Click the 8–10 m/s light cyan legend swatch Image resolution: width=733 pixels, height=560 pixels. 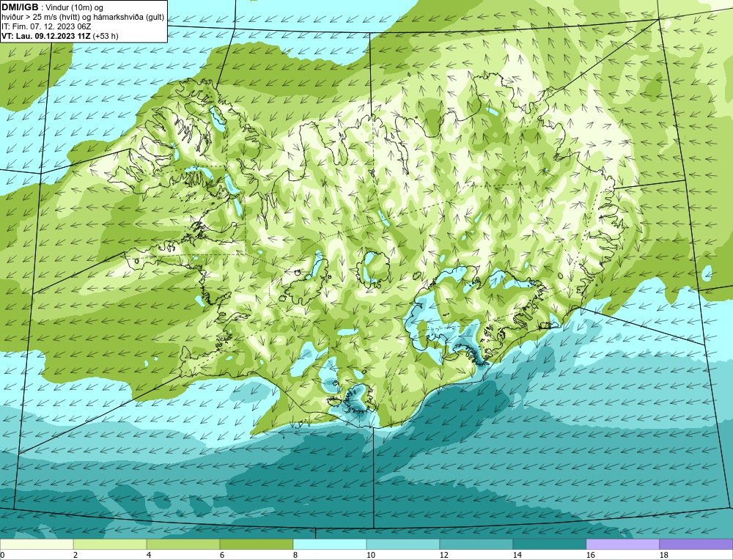330,545
